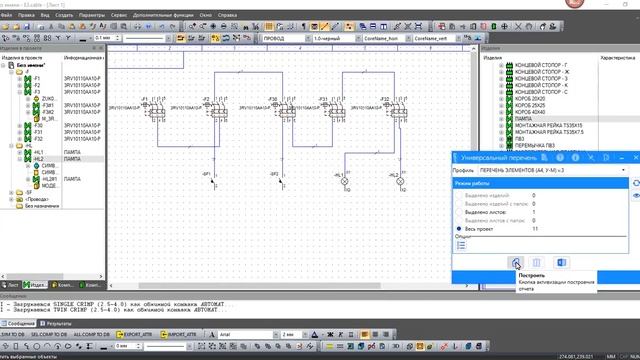The height and width of the screenshot is (360, 640).
Task: Select 'Выделено изделий' radio option
Action: [459, 196]
